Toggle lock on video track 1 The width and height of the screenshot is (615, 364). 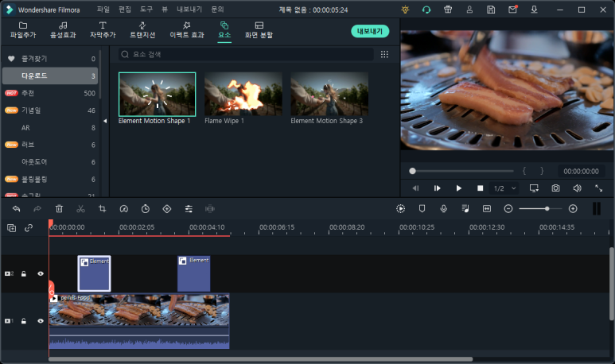pyautogui.click(x=24, y=321)
